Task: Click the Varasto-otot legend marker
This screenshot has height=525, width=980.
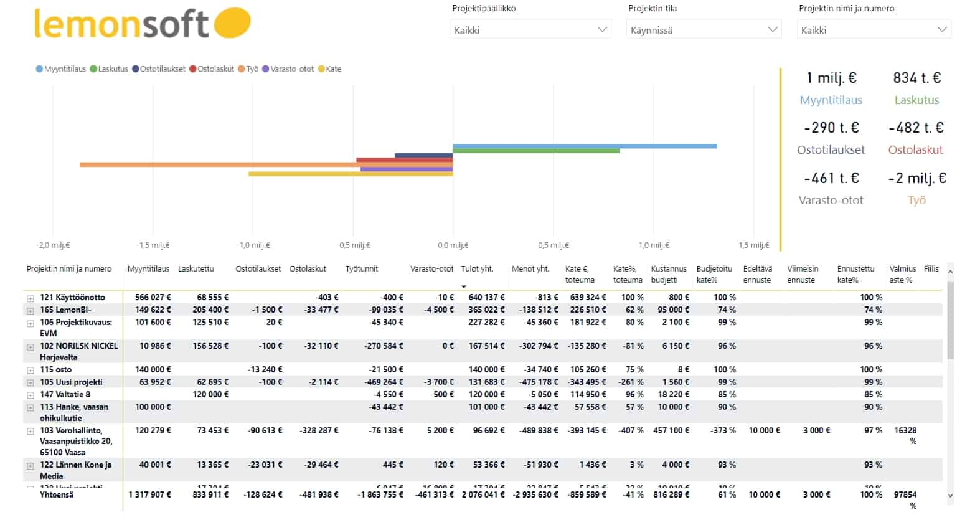Action: pyautogui.click(x=266, y=69)
